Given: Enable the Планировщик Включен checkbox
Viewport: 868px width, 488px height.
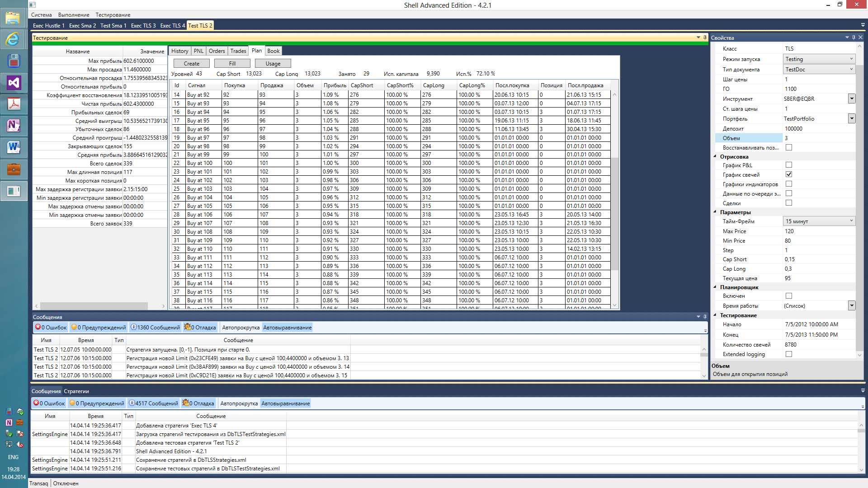Looking at the screenshot, I should 789,296.
